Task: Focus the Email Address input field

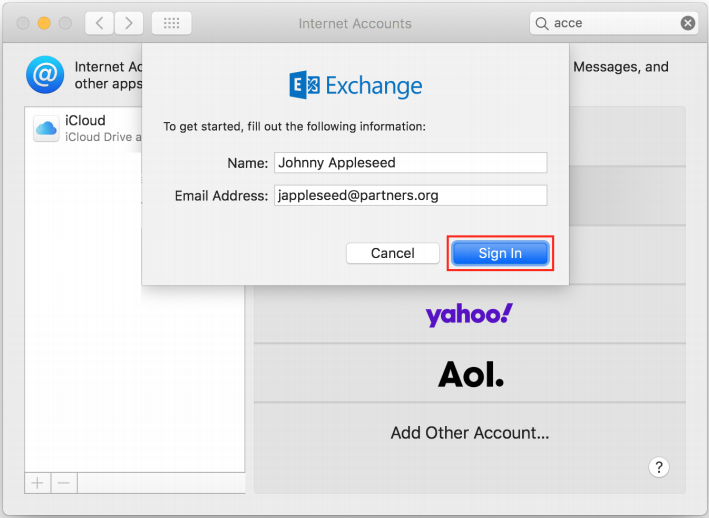Action: pos(411,195)
